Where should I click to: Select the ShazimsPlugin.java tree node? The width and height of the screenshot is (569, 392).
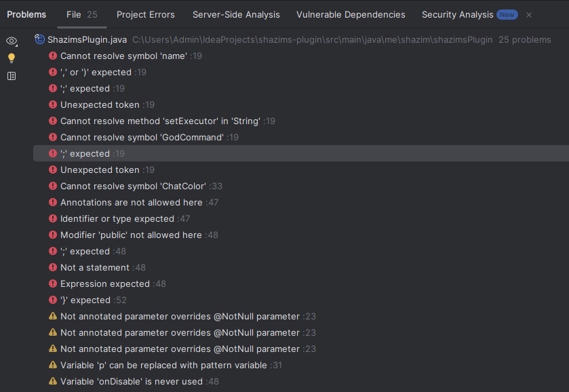tap(87, 40)
